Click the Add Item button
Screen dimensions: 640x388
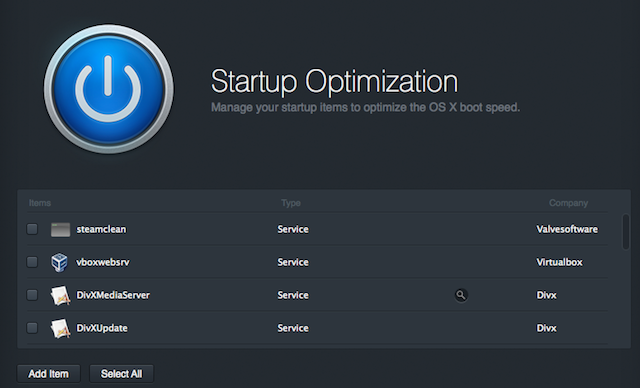tap(49, 374)
